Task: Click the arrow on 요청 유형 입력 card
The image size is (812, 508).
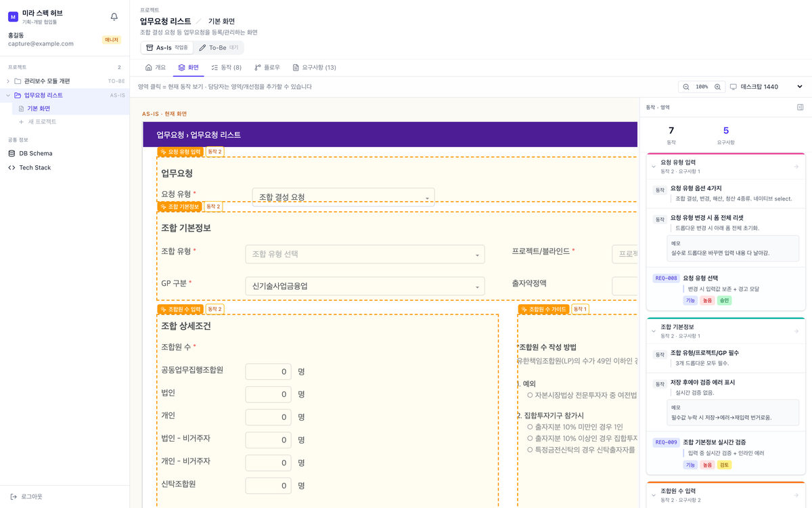Action: (x=796, y=167)
